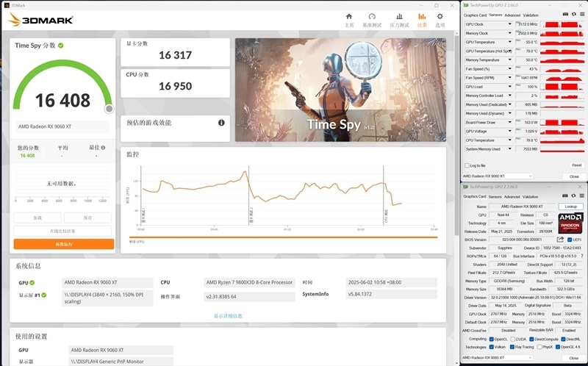Viewport: 588px width, 366px height.
Task: Switch to Graphics Card tab, upper GPU-Z
Action: click(x=475, y=15)
